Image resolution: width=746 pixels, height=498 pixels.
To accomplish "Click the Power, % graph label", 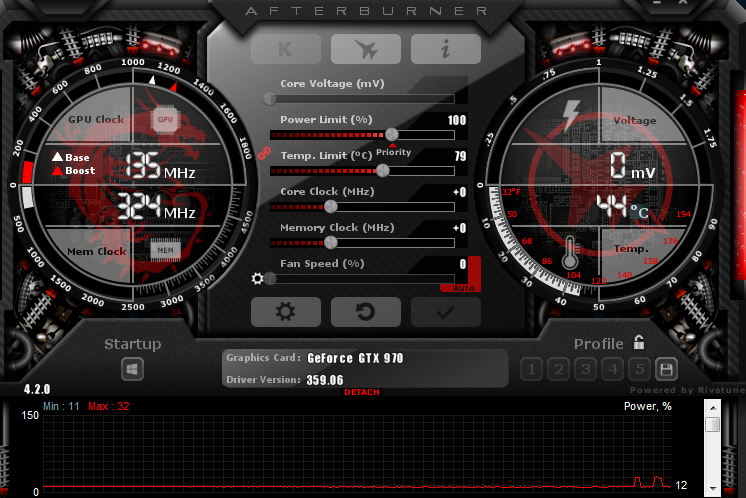I will coord(648,406).
